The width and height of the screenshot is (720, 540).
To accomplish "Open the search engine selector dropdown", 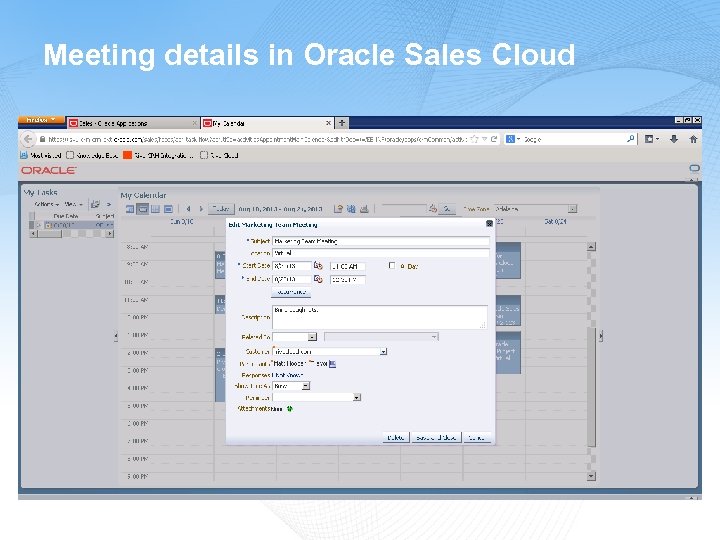I will point(513,139).
